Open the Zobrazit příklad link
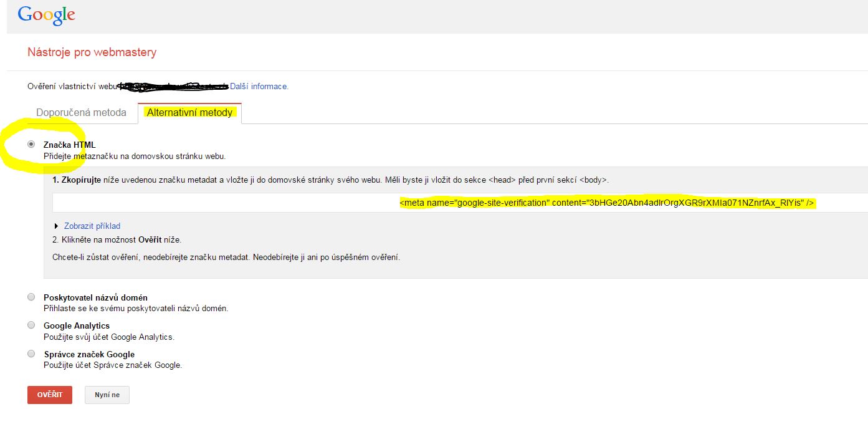Image resolution: width=868 pixels, height=429 pixels. [92, 226]
